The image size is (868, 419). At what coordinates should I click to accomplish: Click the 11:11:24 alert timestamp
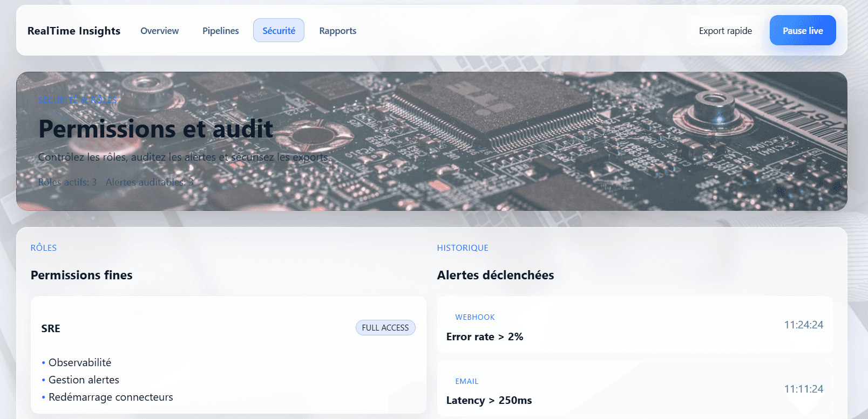tap(803, 389)
